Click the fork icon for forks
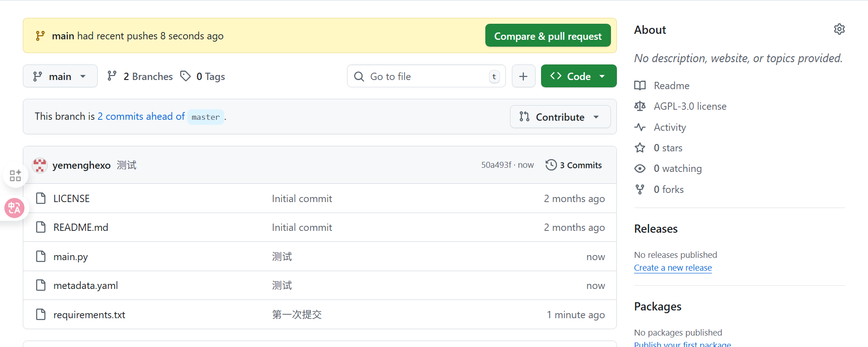 point(640,189)
